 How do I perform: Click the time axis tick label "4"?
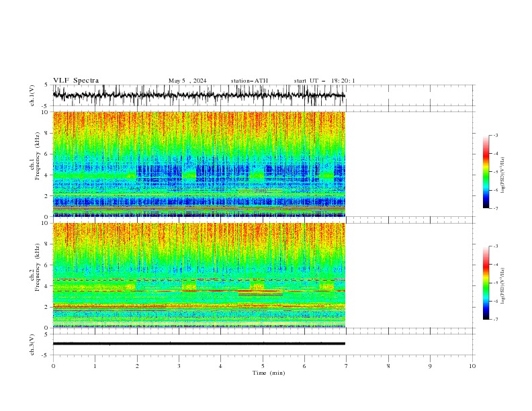click(220, 366)
